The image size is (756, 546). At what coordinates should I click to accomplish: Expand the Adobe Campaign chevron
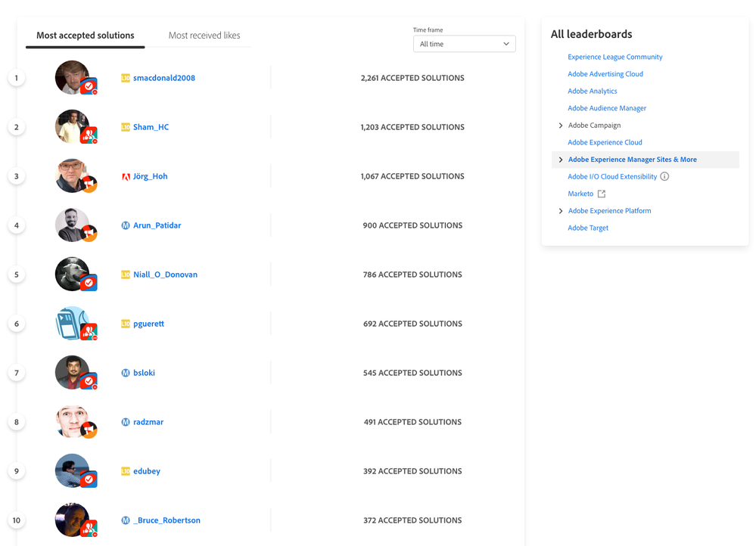click(560, 126)
